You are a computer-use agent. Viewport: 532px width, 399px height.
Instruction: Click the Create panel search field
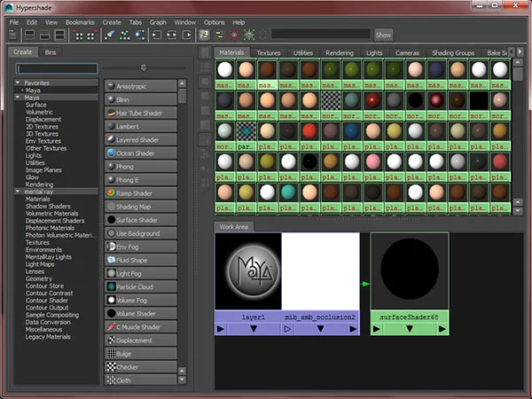click(57, 68)
